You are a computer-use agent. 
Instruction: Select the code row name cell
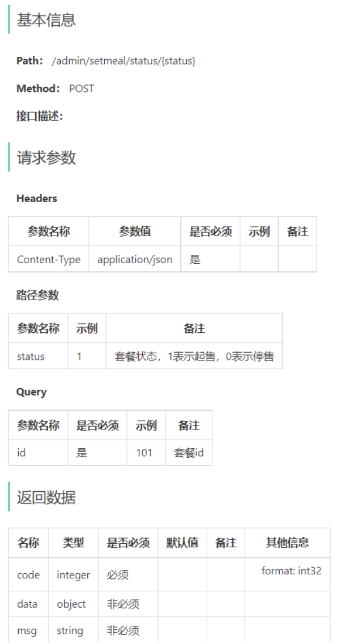[28, 575]
